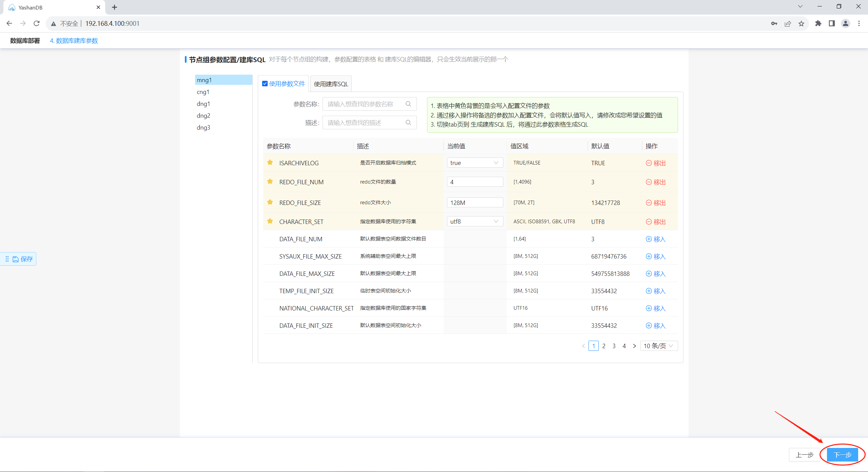Screen dimensions: 868x472
Task: Select node group mng1
Action: (x=224, y=80)
